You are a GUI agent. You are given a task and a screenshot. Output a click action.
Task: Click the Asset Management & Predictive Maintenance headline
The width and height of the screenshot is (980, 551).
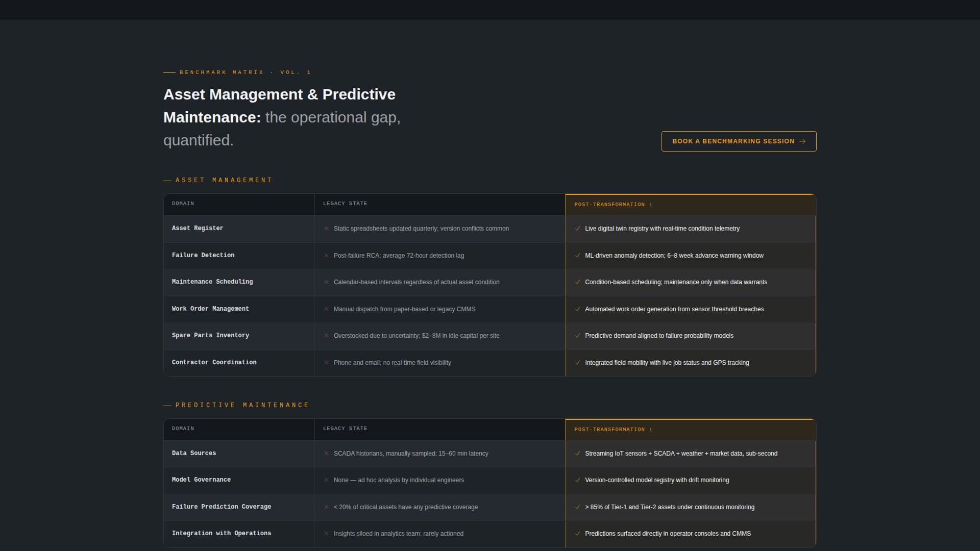tap(282, 117)
